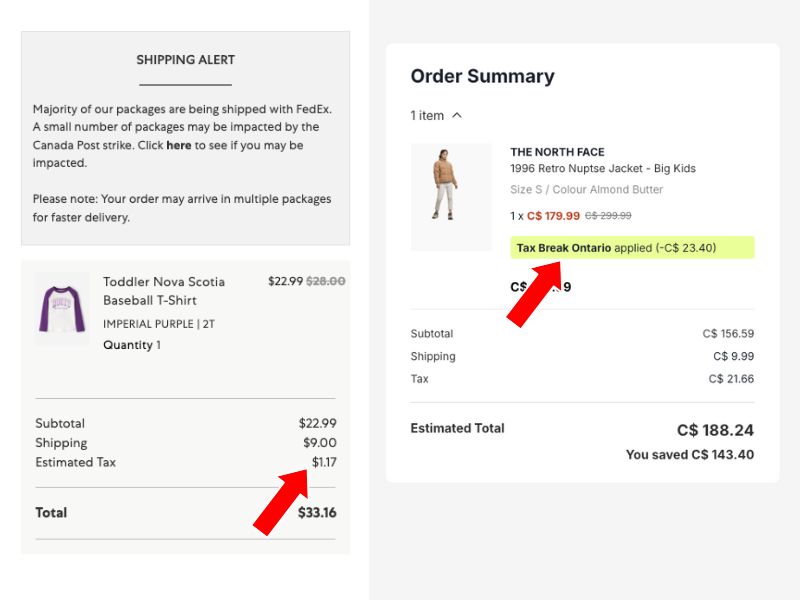Click the 'here' Canada Post strike link

(x=179, y=145)
